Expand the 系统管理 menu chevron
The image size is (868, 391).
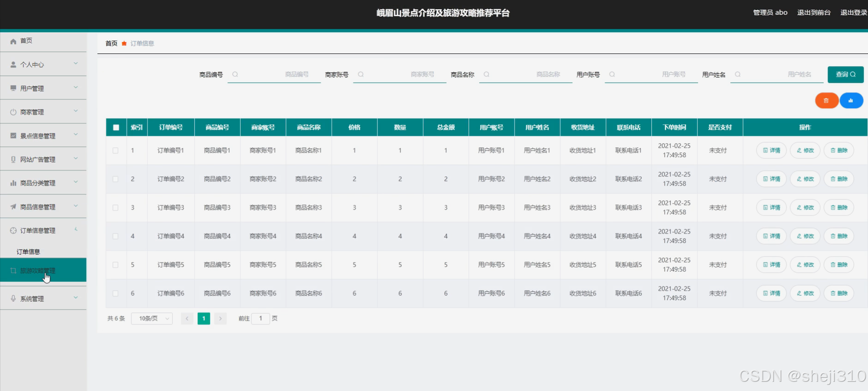tap(76, 298)
